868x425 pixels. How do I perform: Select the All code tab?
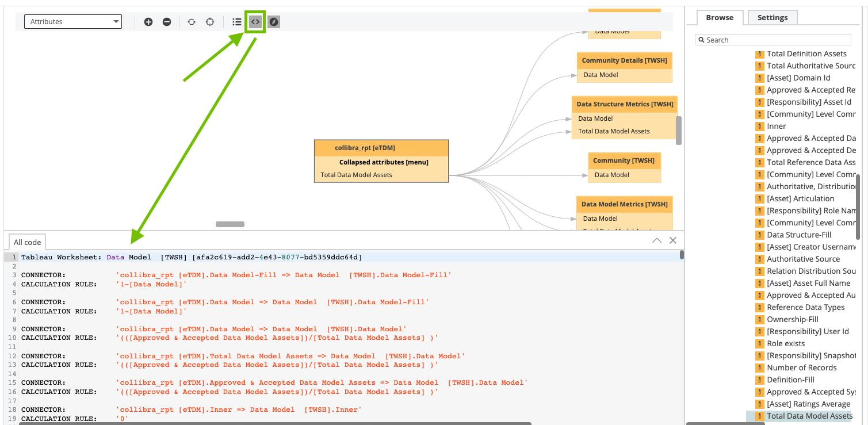pos(27,243)
